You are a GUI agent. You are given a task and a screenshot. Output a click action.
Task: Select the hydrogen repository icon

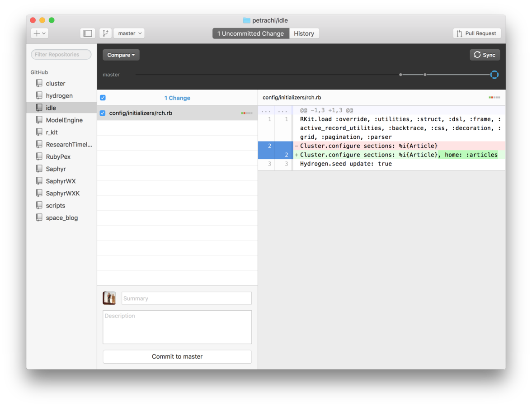[x=39, y=95]
